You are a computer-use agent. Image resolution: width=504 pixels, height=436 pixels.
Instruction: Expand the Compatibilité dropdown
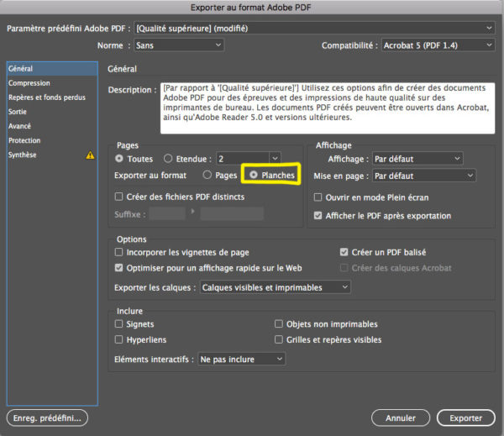(x=437, y=45)
